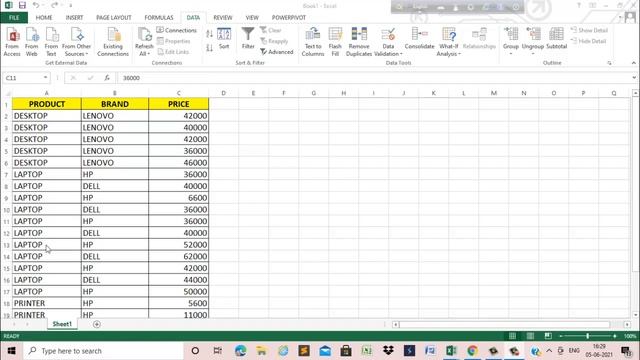Open Ungroup dropdown
The height and width of the screenshot is (360, 640).
pyautogui.click(x=533, y=42)
